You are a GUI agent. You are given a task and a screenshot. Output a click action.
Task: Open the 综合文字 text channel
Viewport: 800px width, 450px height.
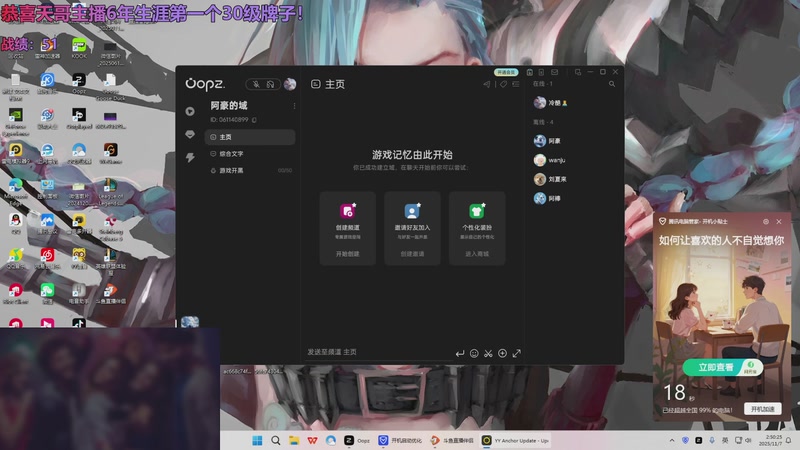(250, 154)
